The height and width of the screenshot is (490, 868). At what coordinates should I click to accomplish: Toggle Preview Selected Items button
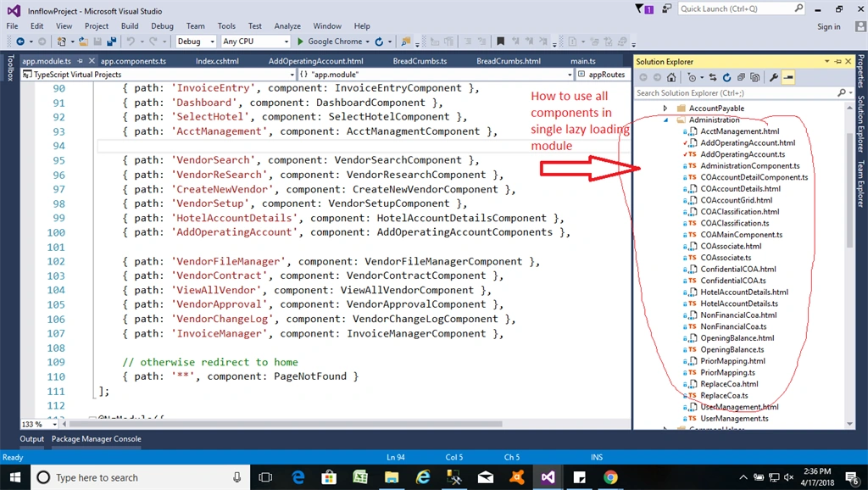(788, 77)
